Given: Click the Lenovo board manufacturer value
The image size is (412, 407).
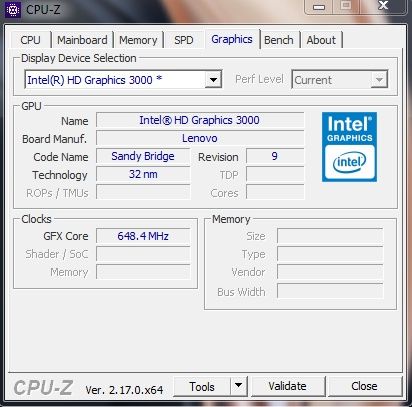Looking at the screenshot, I should [x=200, y=138].
